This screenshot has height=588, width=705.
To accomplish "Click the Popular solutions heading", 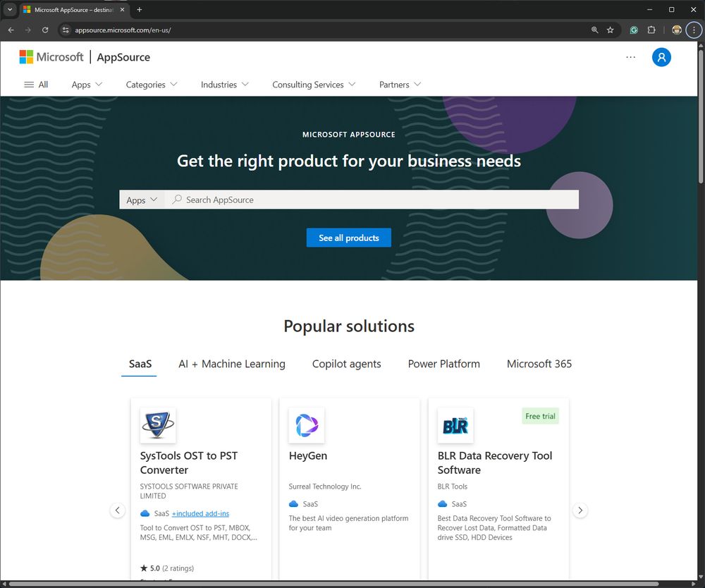I will coord(349,326).
